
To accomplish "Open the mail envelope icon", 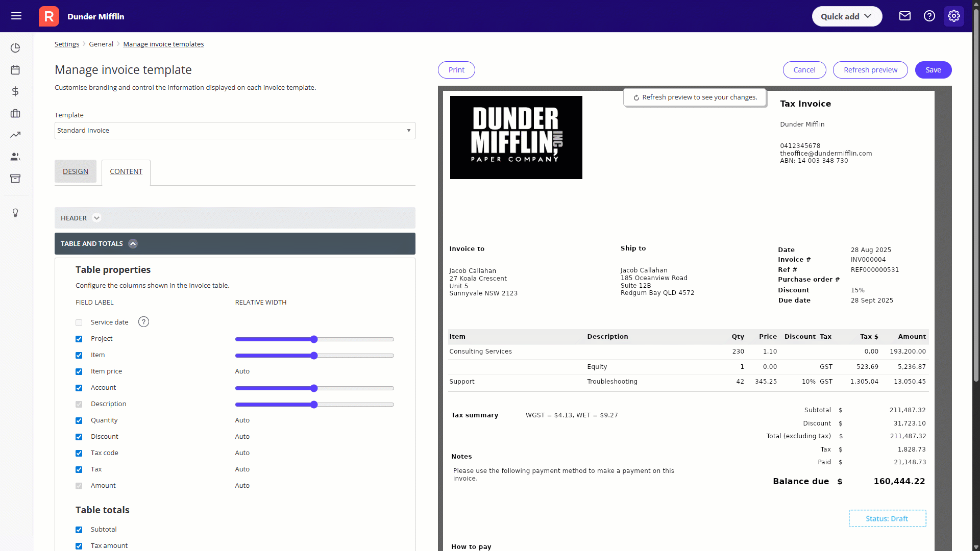I will 905,16.
